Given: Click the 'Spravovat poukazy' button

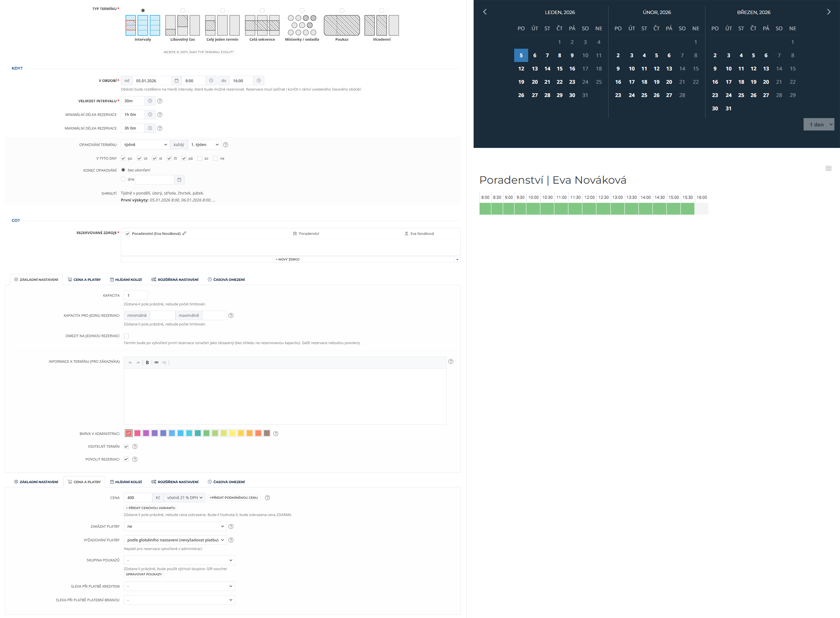Looking at the screenshot, I should click(144, 574).
